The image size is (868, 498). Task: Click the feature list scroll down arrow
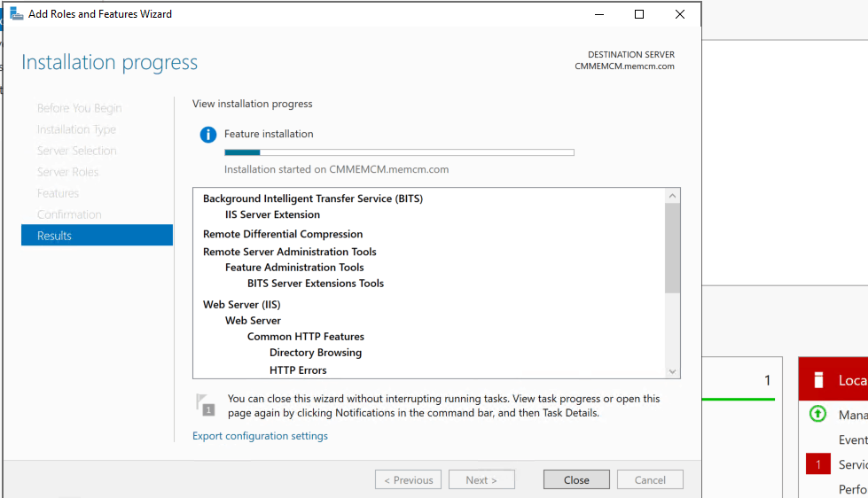[673, 371]
